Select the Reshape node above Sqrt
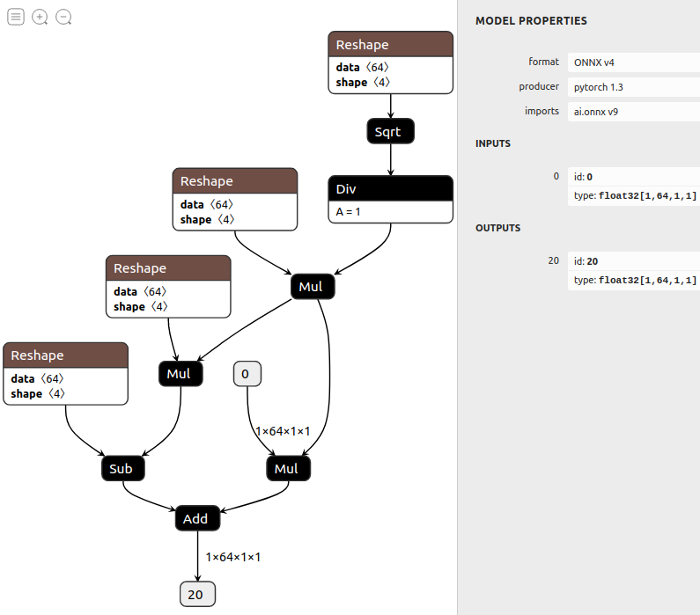This screenshot has height=615, width=700. coord(391,62)
